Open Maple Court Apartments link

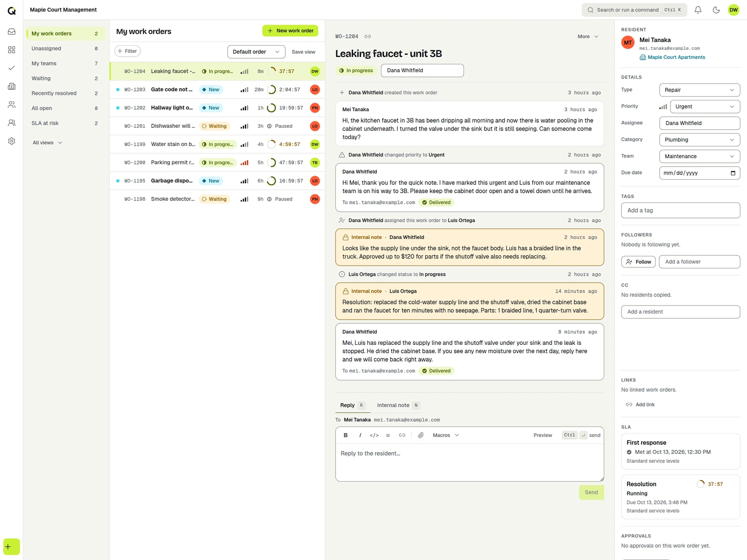click(672, 57)
